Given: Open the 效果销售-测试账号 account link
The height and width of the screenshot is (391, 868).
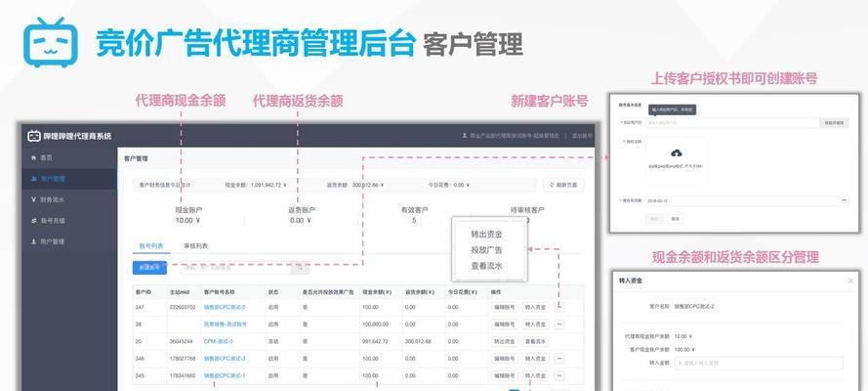Looking at the screenshot, I should (226, 324).
